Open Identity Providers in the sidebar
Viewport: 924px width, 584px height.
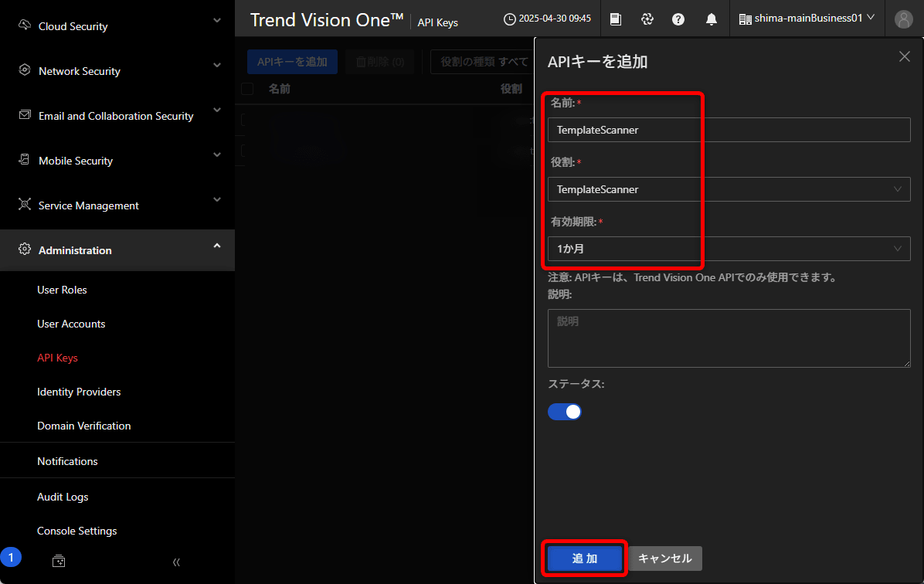[x=79, y=392]
